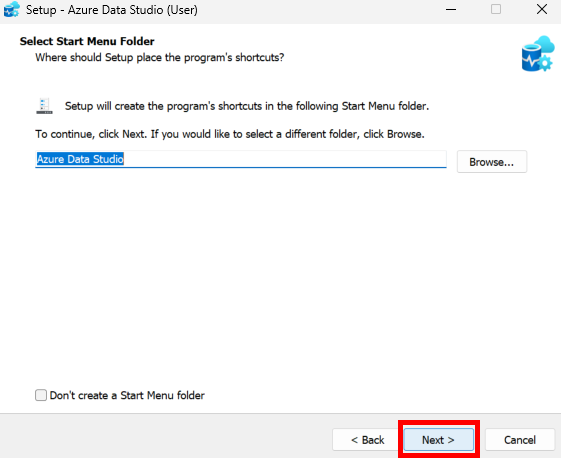
Task: Click the "To continue, click Next" instruction line
Action: point(230,134)
